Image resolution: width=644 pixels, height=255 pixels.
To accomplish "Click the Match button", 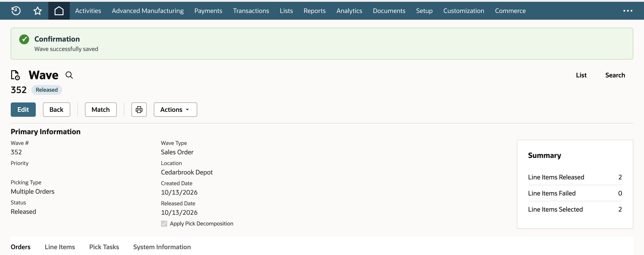I will pyautogui.click(x=101, y=110).
